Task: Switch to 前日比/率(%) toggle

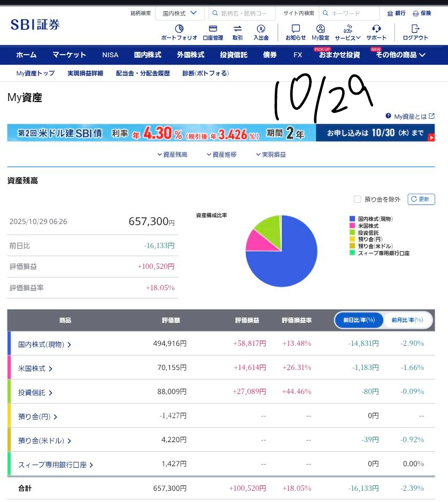Action: 359,320
